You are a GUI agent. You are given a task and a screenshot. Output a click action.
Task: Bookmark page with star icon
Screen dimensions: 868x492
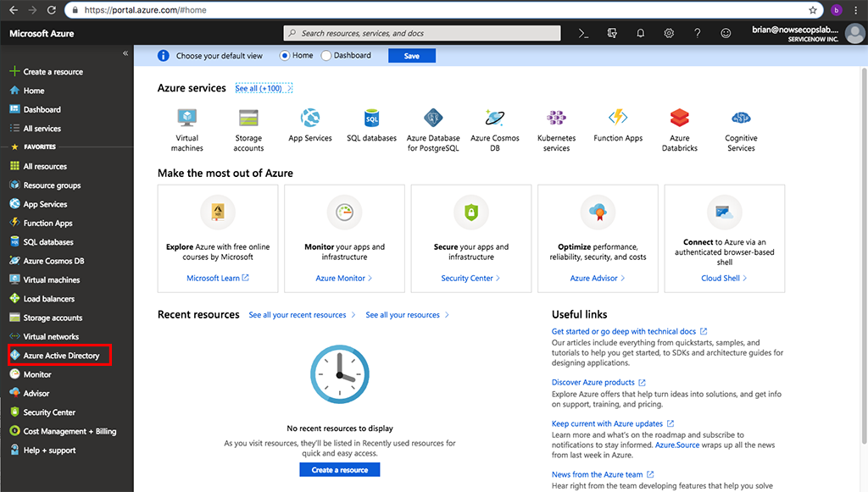(813, 10)
